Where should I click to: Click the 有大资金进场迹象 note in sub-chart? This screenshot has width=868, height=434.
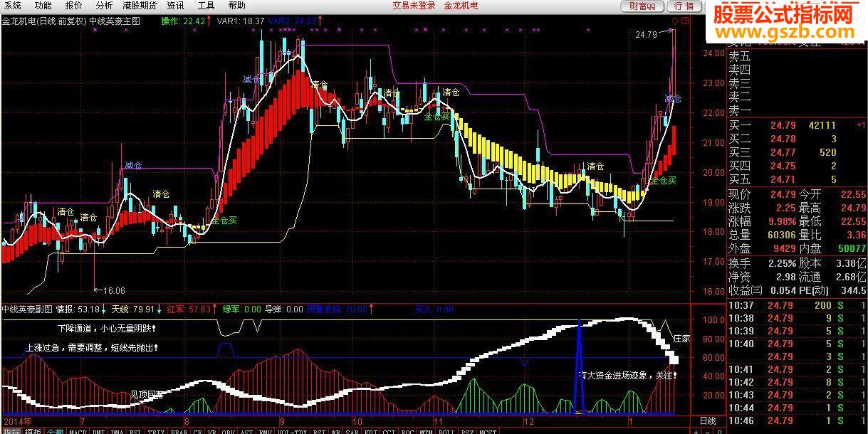pos(627,375)
